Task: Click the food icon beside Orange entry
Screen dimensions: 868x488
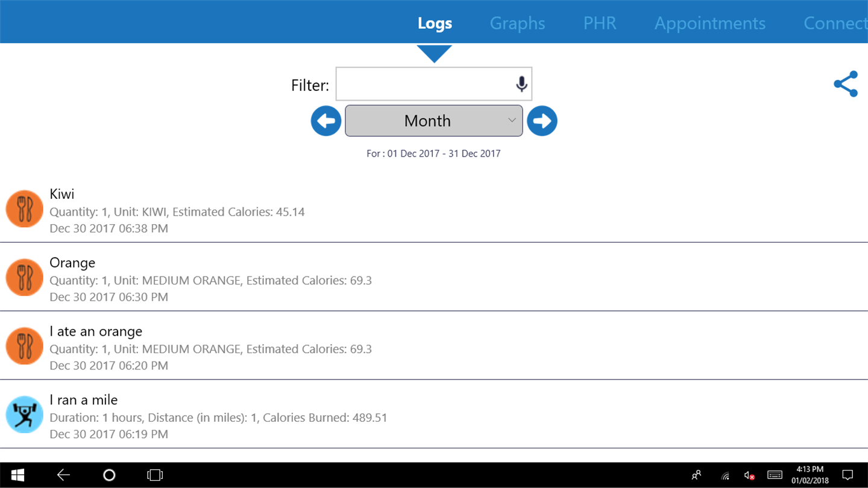Action: pos(25,278)
